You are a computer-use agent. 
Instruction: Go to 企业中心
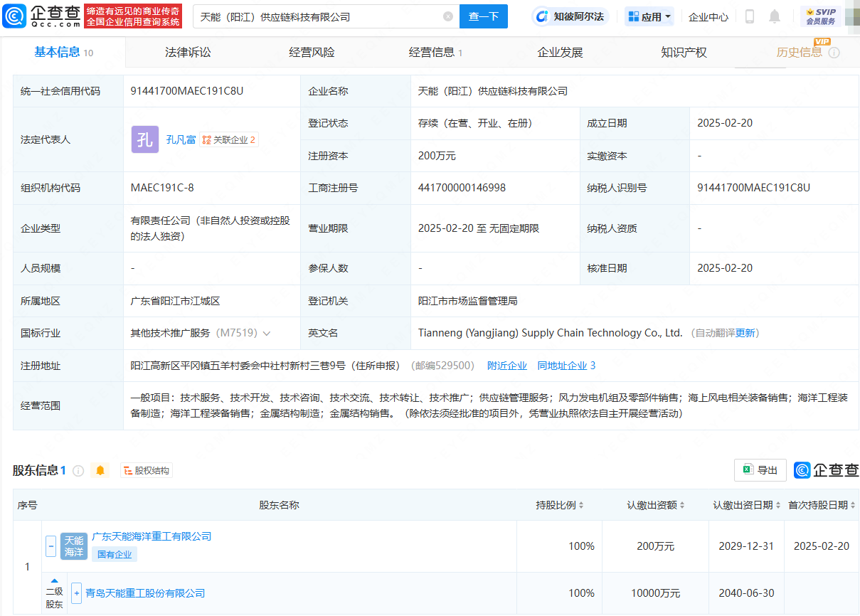[708, 16]
